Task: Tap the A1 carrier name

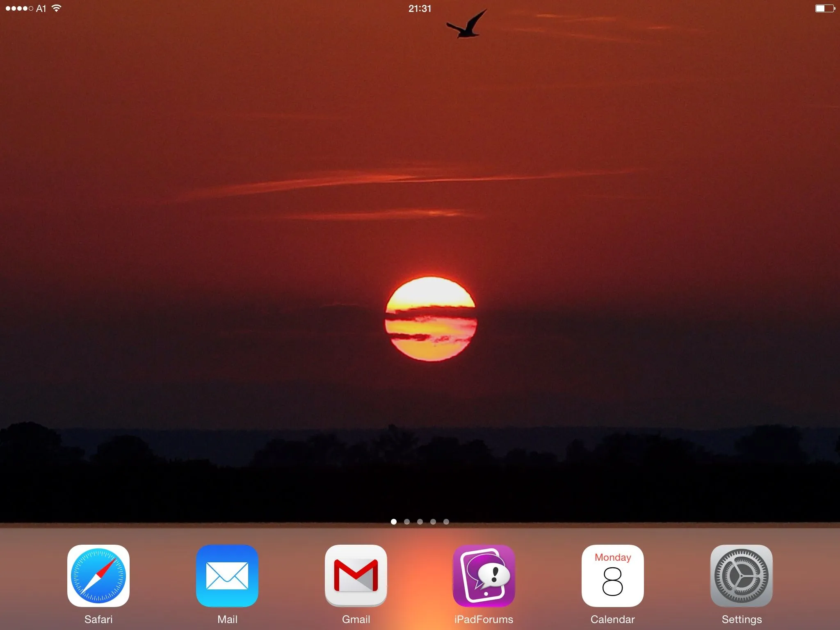Action: click(41, 9)
